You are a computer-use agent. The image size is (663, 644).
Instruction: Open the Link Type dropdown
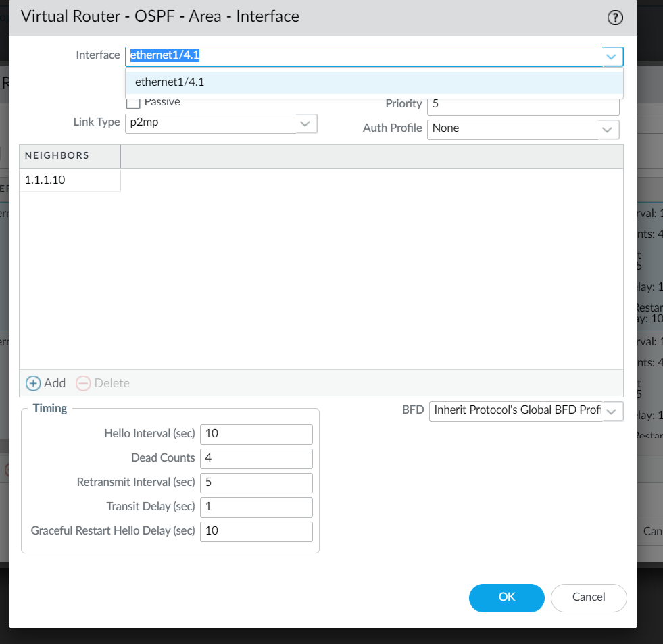tap(305, 123)
